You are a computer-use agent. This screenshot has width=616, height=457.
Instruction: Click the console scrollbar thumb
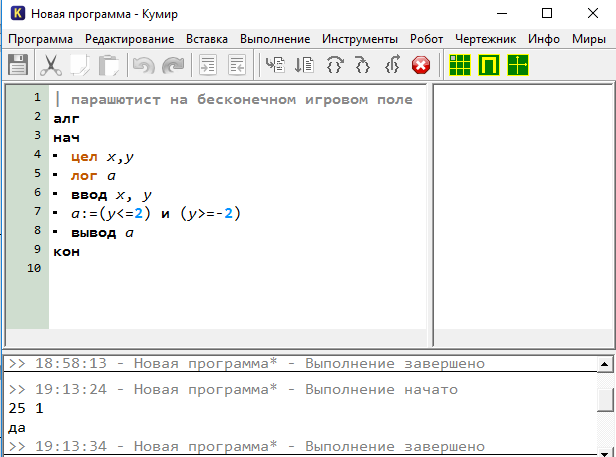(x=605, y=400)
